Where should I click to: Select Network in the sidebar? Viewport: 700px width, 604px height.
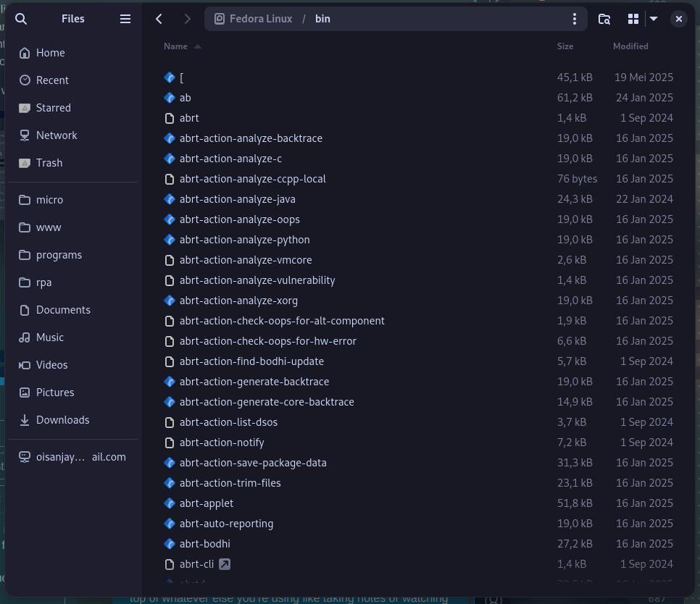tap(57, 135)
